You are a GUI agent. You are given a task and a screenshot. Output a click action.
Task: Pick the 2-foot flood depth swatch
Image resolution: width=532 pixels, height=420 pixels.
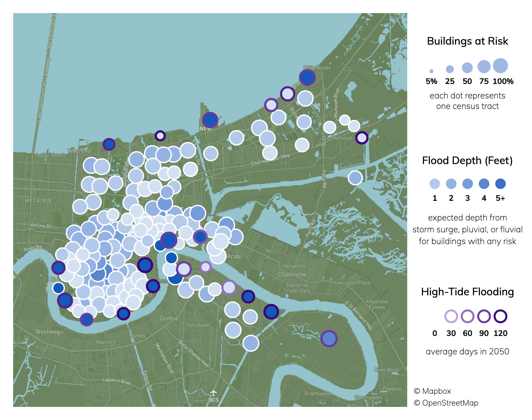pos(451,184)
